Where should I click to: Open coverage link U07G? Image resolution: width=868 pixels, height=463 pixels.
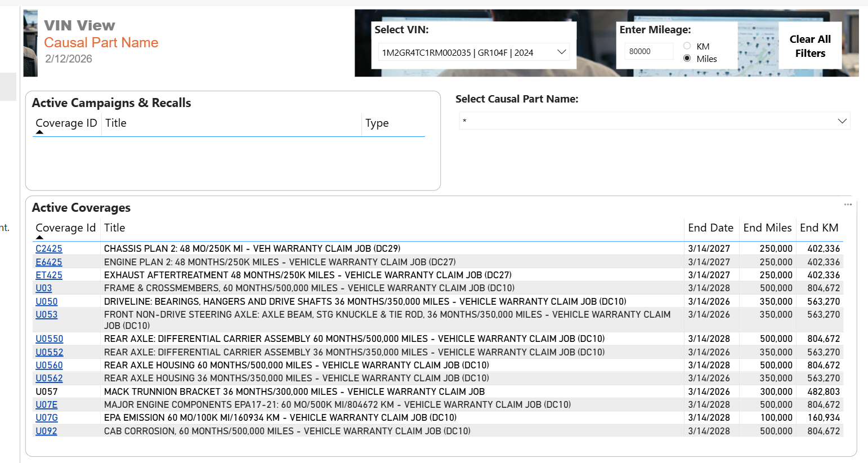(47, 418)
